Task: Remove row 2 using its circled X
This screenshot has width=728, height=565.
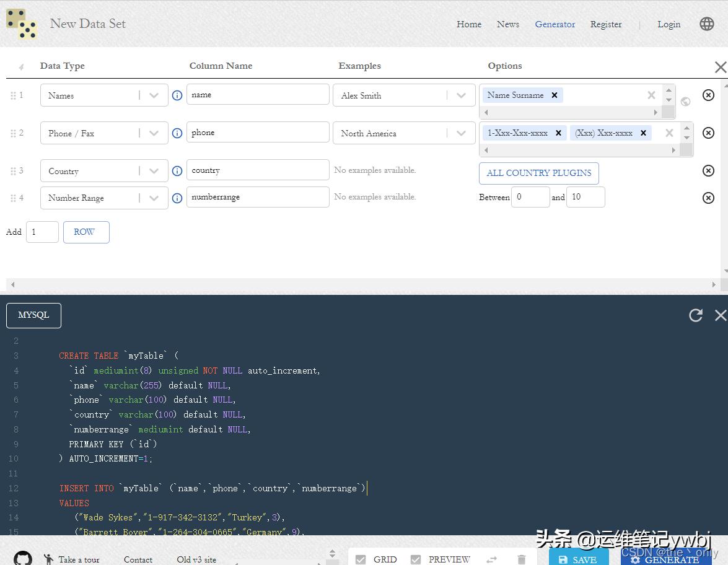Action: pyautogui.click(x=708, y=133)
